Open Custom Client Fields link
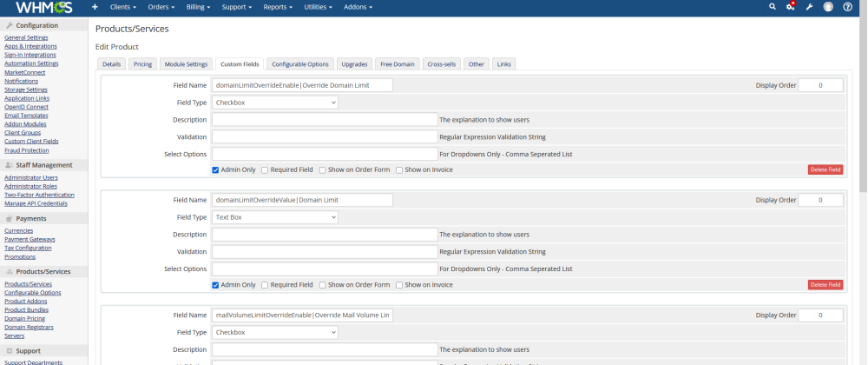Viewport: 868px width, 365px height. pos(31,142)
